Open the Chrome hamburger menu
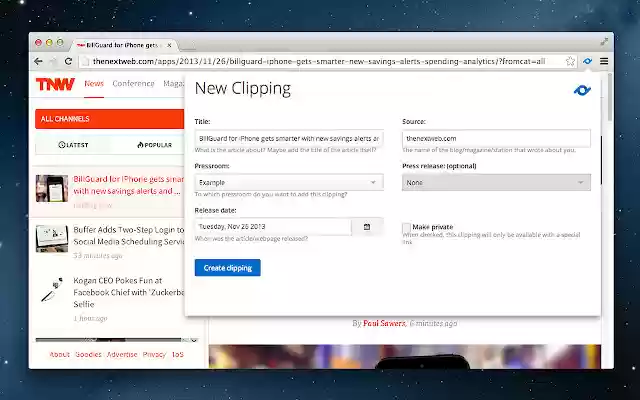The width and height of the screenshot is (640, 400). pyautogui.click(x=604, y=61)
